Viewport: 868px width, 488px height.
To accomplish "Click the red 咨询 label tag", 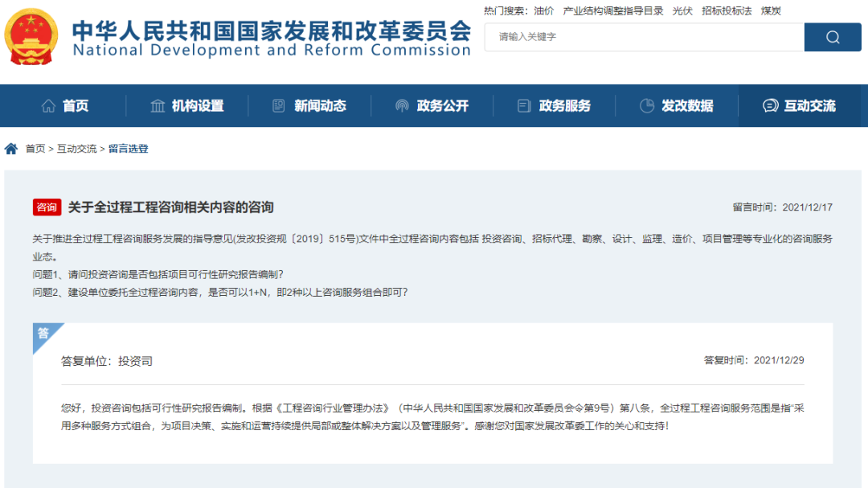I will (47, 207).
